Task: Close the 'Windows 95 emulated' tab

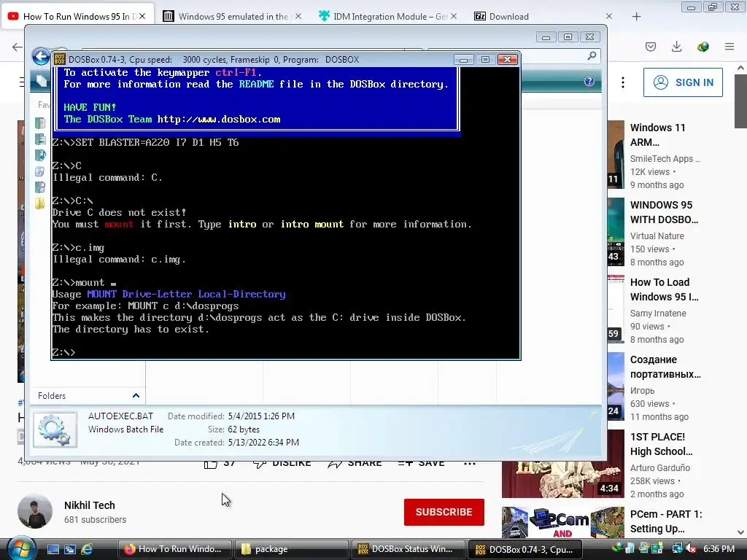Action: pos(298,17)
